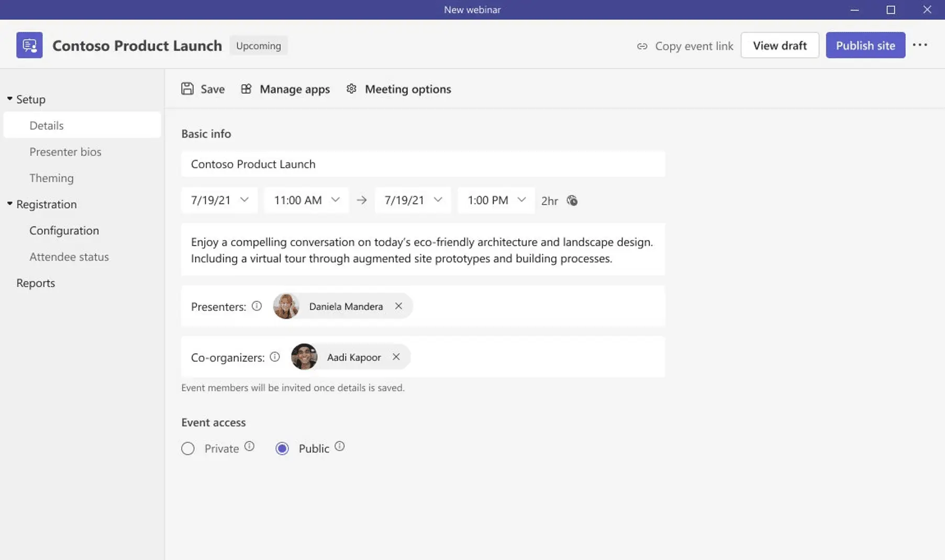Click the info icon beside Co-organizers
945x560 pixels.
(275, 356)
